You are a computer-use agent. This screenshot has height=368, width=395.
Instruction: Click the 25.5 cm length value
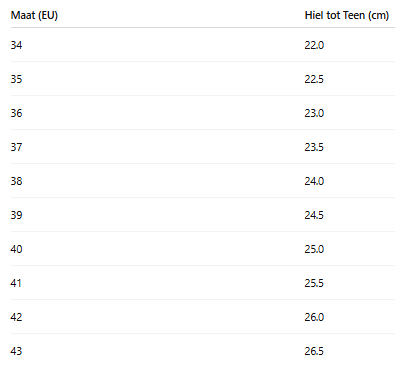pos(314,283)
